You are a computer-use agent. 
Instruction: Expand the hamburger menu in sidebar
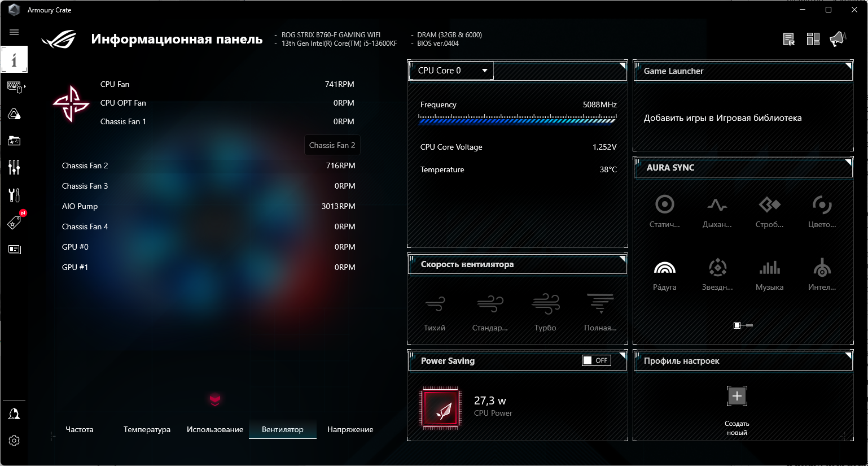point(14,32)
